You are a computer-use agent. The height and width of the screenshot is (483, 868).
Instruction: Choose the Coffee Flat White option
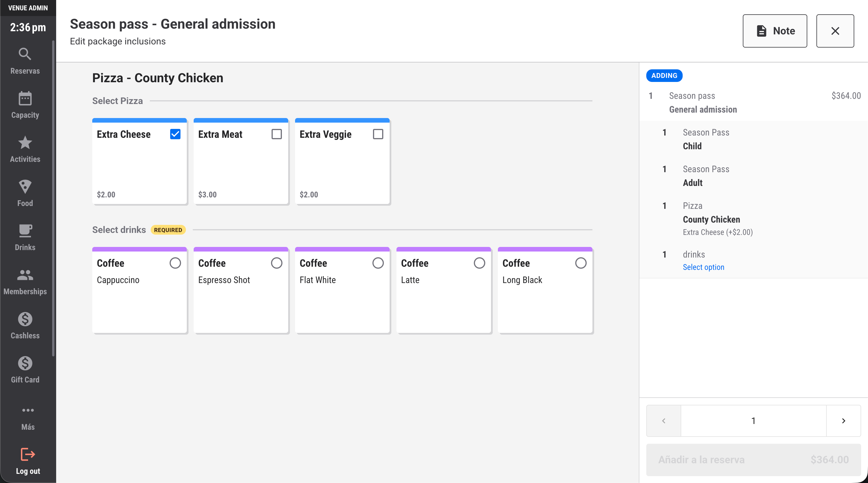click(x=378, y=263)
